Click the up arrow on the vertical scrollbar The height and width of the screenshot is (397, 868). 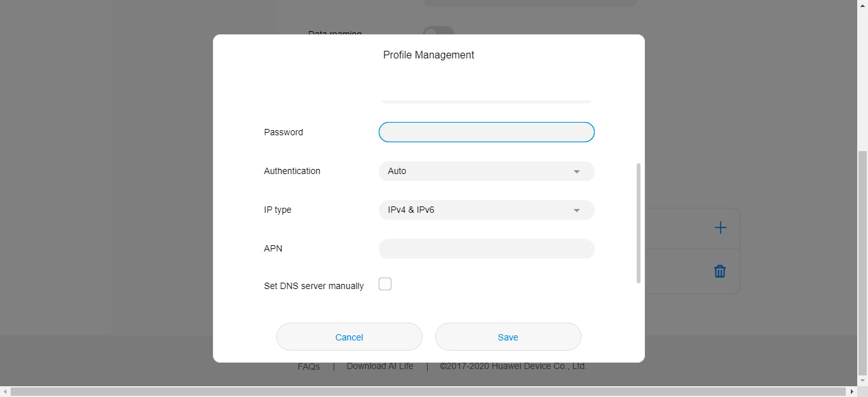click(863, 5)
